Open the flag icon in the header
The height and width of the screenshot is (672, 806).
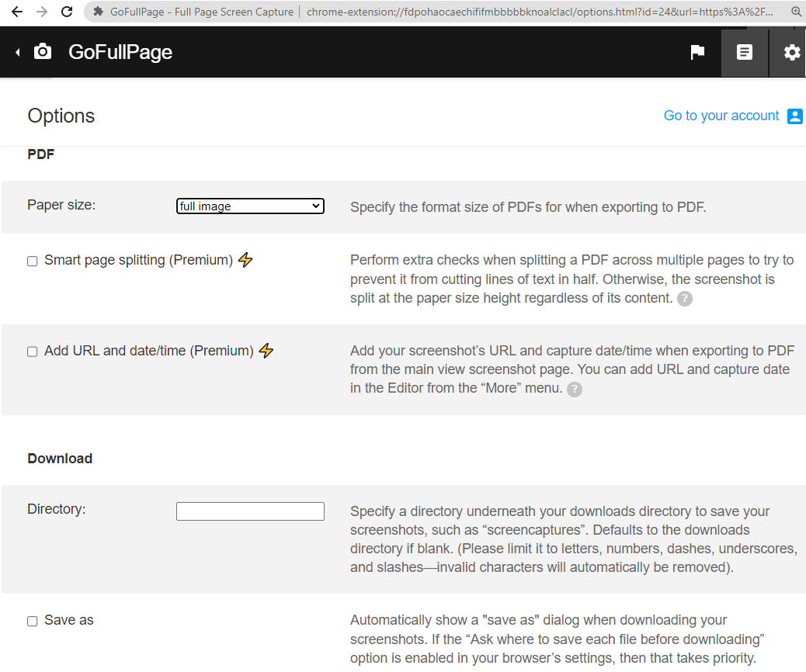coord(697,52)
